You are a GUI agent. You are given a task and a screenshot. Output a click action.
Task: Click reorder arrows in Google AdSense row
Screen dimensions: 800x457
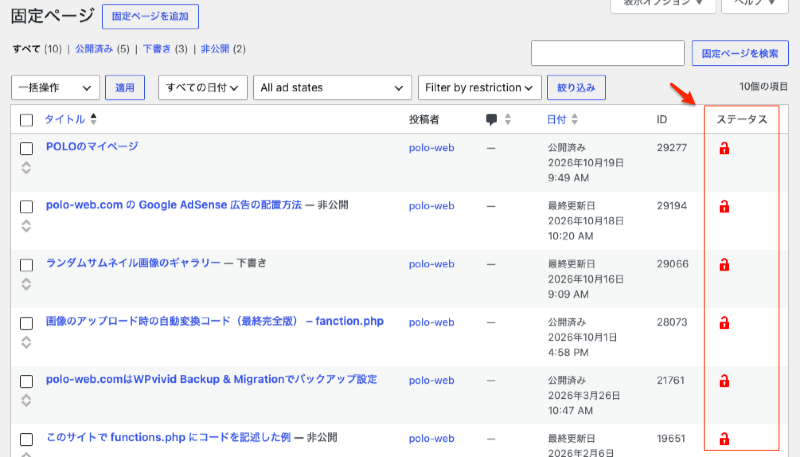tap(26, 226)
